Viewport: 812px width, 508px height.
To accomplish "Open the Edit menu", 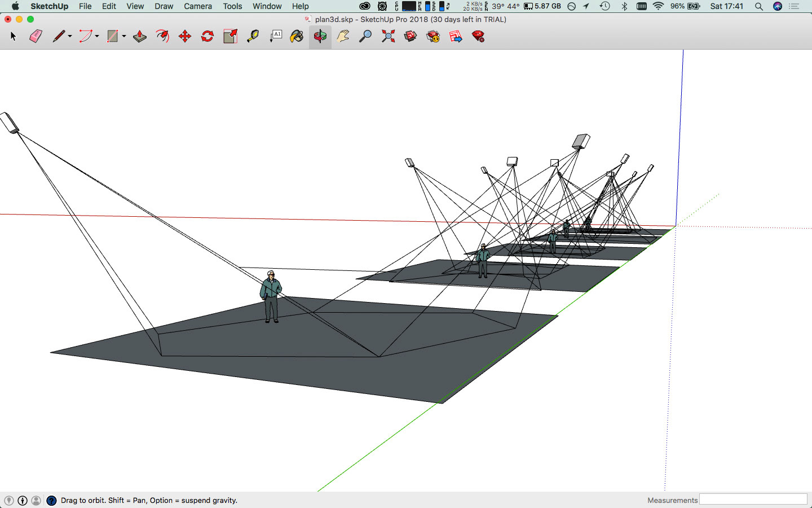I will click(x=109, y=6).
